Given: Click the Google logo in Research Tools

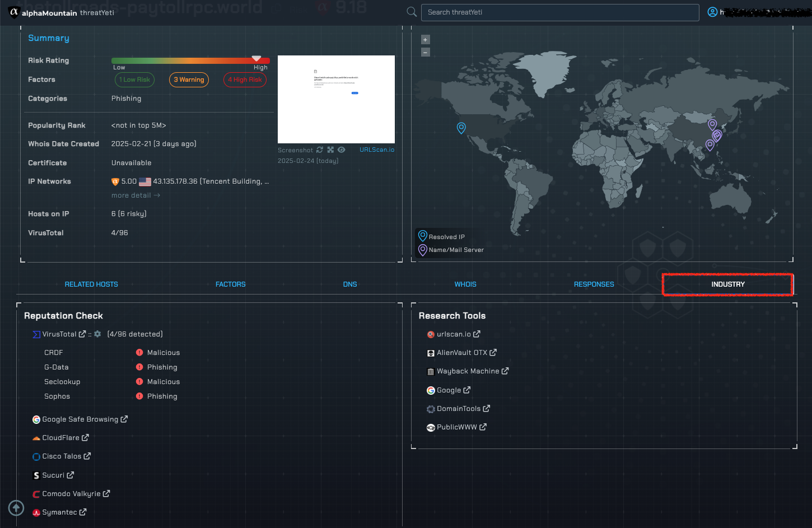Looking at the screenshot, I should [431, 390].
